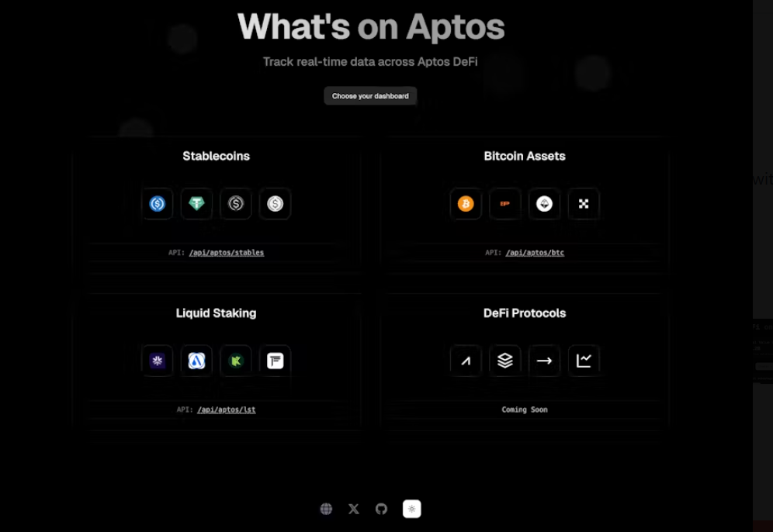773x532 pixels.
Task: Click the right-arrow DeFi icon
Action: pos(544,361)
